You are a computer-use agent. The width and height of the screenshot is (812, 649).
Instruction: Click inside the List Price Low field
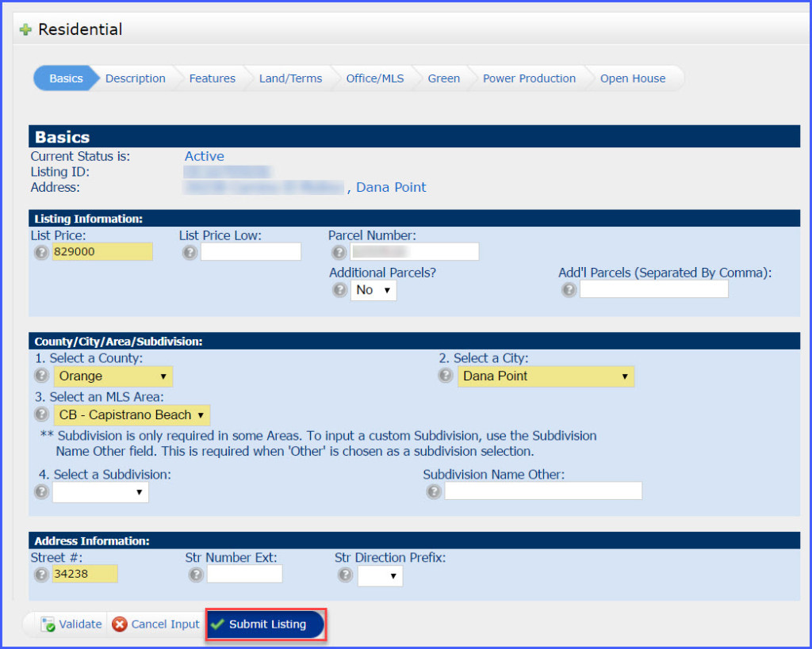pos(250,251)
